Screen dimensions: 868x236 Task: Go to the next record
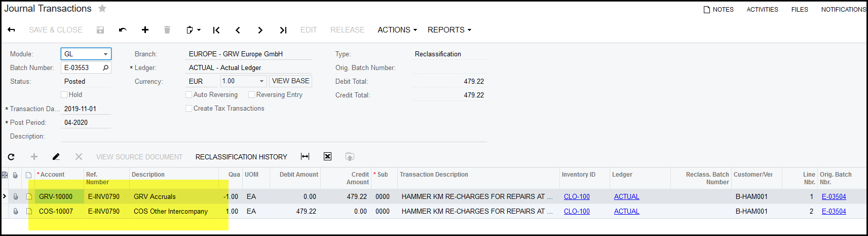[260, 30]
